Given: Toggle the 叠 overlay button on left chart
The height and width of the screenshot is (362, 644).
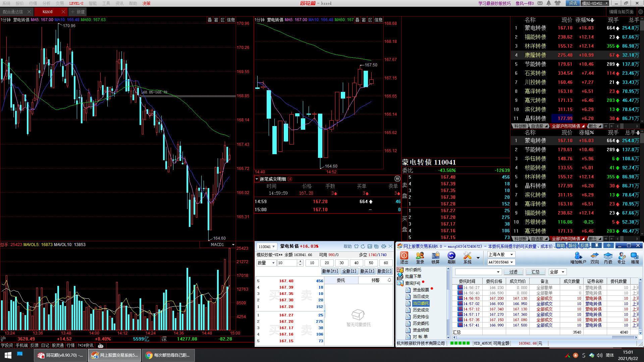Looking at the screenshot, I should [x=210, y=20].
